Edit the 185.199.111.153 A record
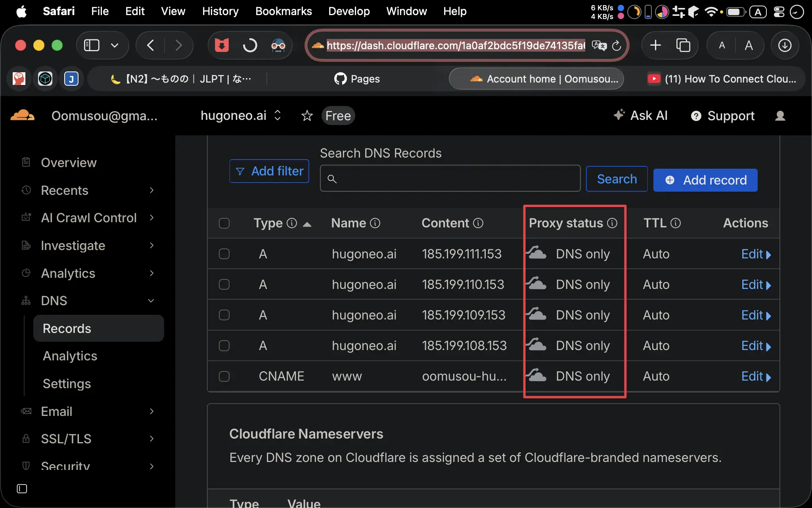 756,254
